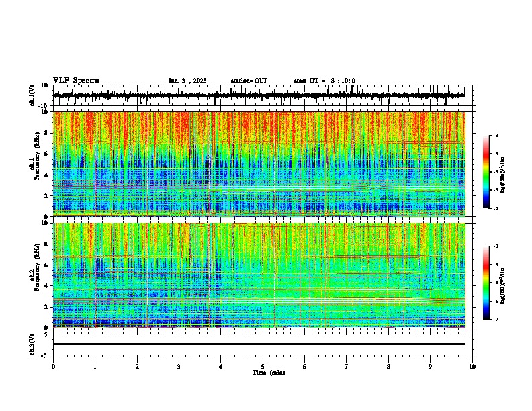Click the "10" tick on Time axis
532x411 pixels.
click(472, 367)
